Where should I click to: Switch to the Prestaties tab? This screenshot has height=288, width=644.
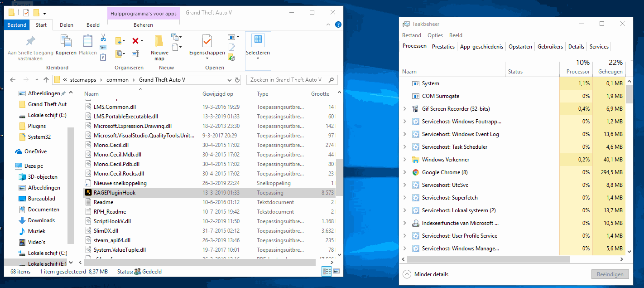click(x=443, y=46)
